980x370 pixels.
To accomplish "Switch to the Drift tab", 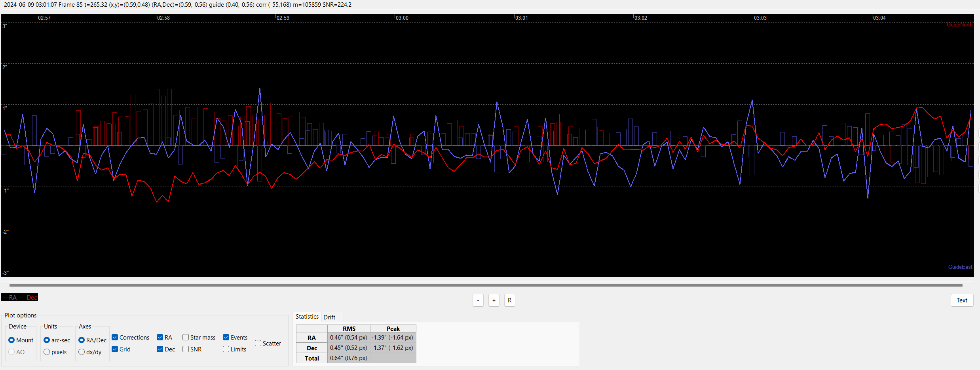I will (329, 317).
